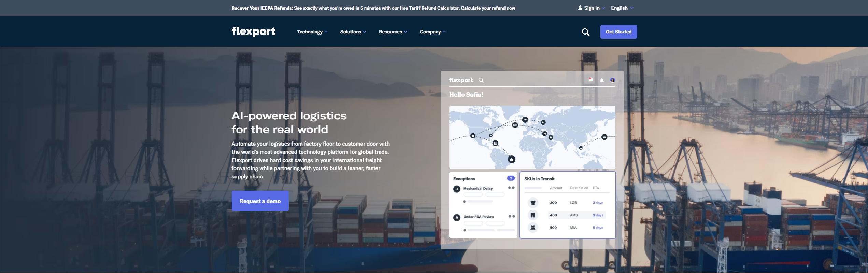
Task: Click the Get Started button
Action: (618, 32)
